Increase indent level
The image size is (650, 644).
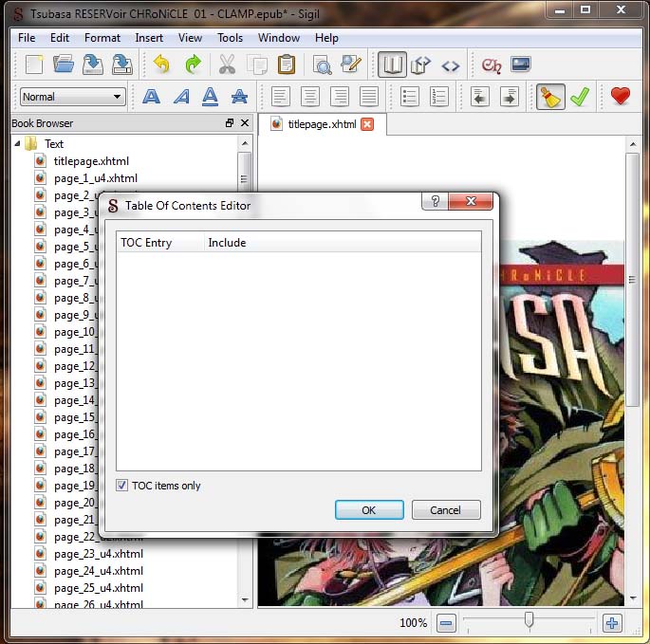pos(510,97)
